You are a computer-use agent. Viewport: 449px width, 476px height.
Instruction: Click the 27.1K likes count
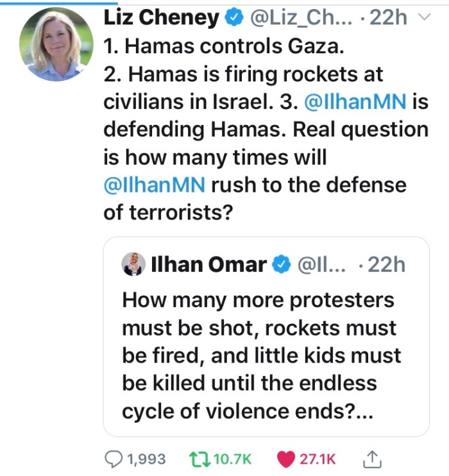coord(318,459)
